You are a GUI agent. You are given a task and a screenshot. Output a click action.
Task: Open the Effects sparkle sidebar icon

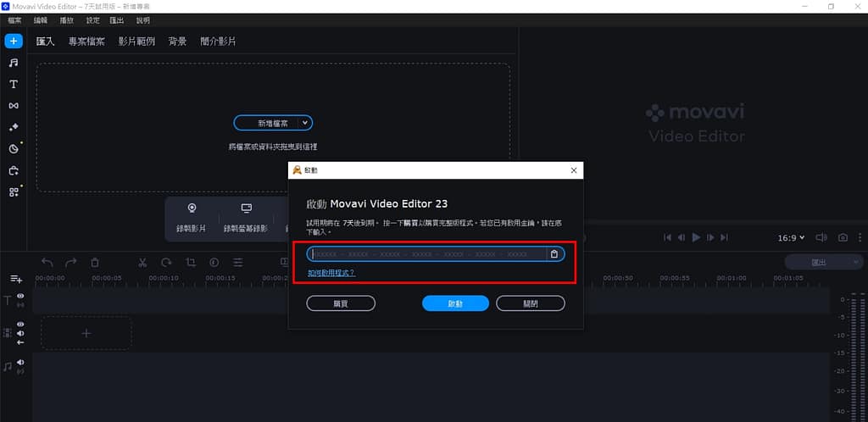coord(14,127)
